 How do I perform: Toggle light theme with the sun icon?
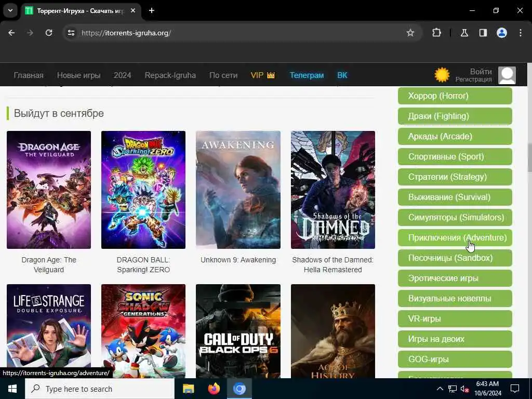(x=442, y=75)
